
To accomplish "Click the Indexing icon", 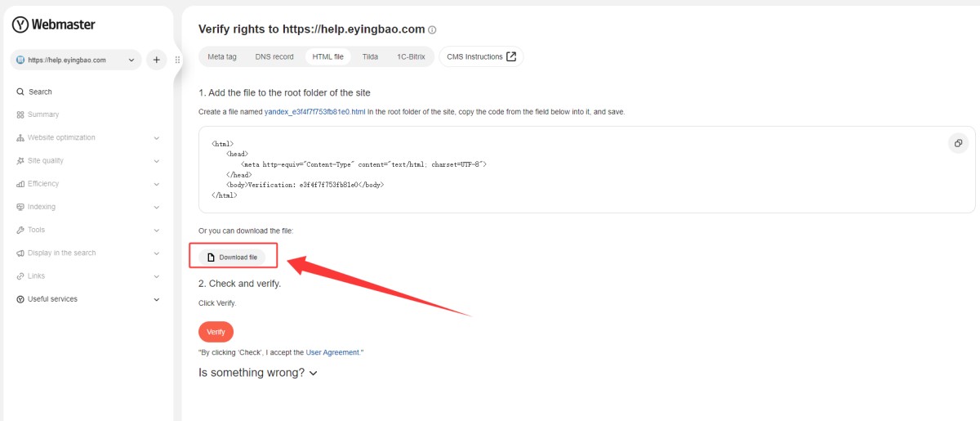I will 20,207.
